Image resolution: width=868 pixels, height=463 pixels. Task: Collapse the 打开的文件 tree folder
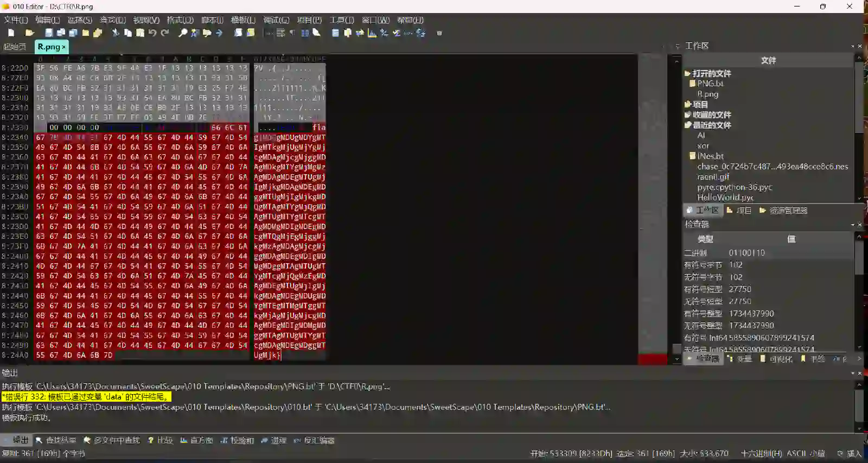687,73
